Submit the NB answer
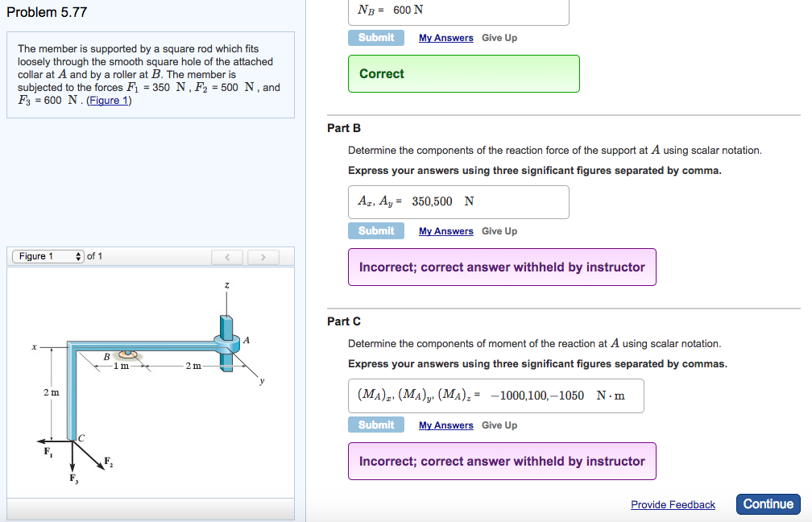Viewport: 812px width, 522px height. [x=375, y=37]
